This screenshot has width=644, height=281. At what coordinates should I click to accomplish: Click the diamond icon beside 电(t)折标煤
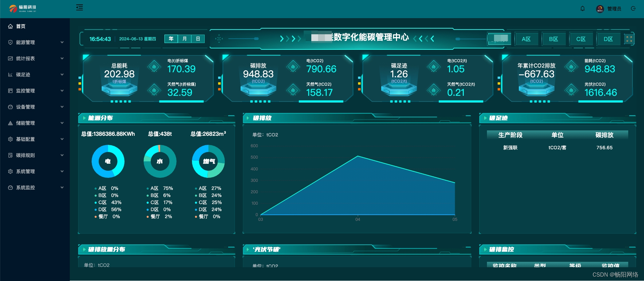(154, 67)
